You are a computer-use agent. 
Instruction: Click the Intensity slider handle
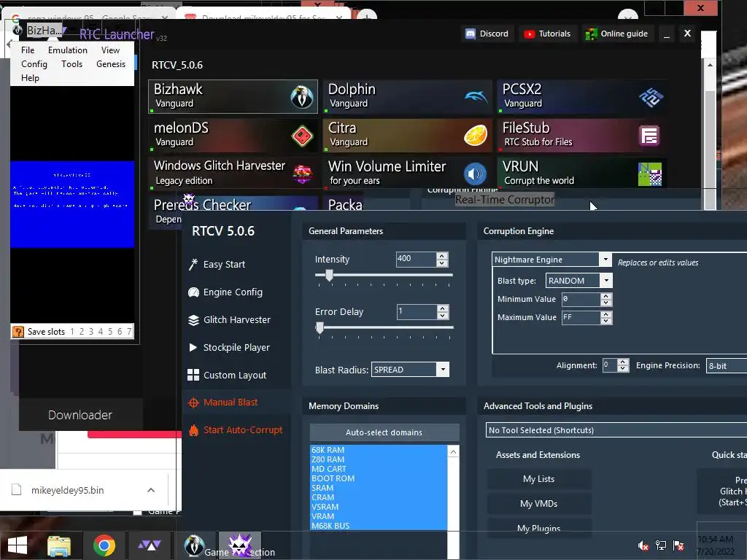coord(329,275)
